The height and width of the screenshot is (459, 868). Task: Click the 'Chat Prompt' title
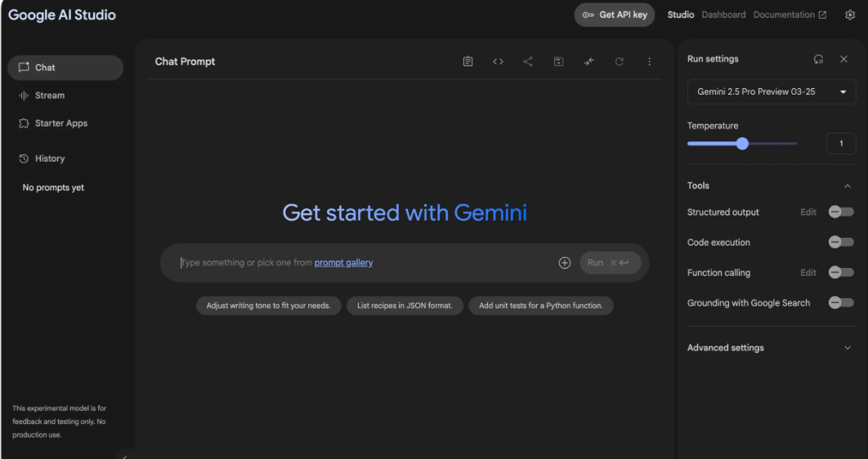coord(185,61)
